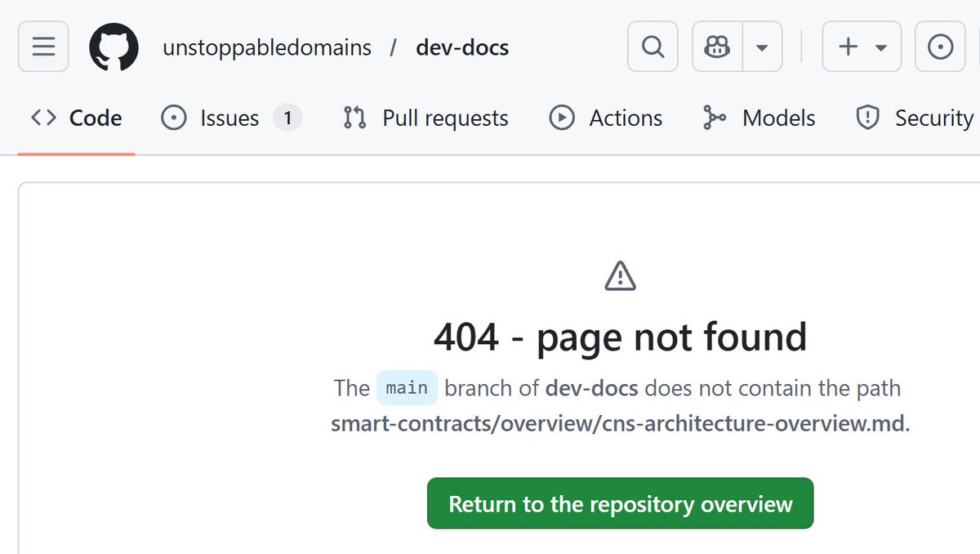The image size is (980, 554).
Task: Open the plus create-new dropdown
Action: coord(862,47)
